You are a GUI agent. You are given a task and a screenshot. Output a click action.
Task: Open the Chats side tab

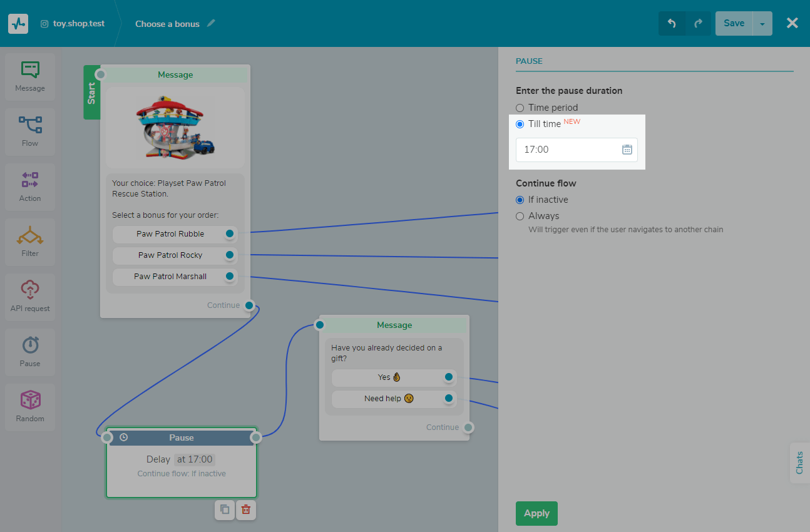[799, 463]
